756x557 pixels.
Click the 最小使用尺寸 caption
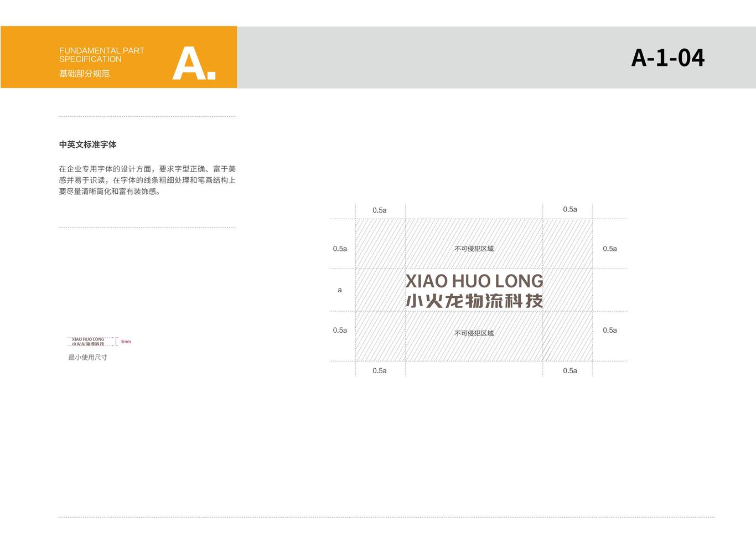[x=88, y=357]
